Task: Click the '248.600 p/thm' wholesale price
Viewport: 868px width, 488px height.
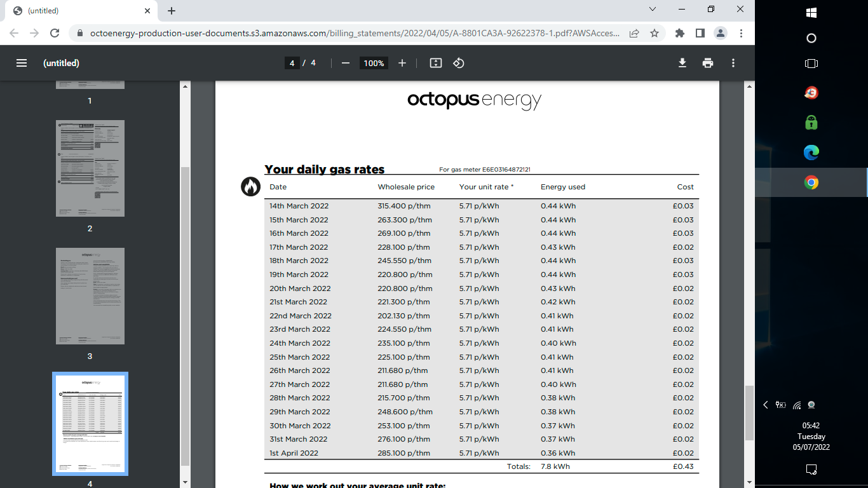Action: tap(405, 412)
